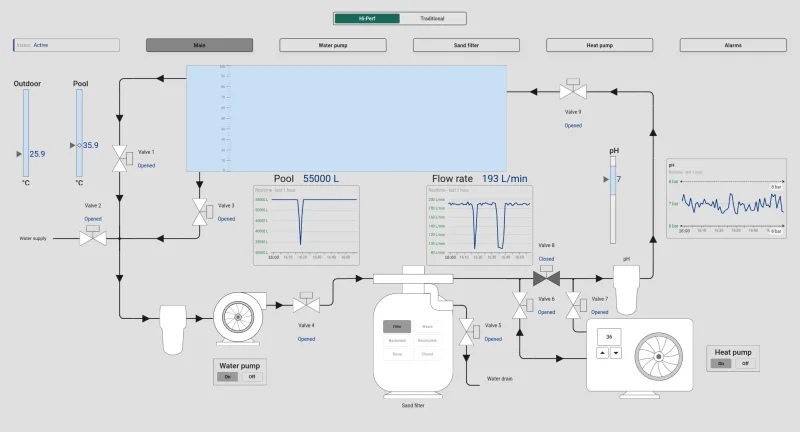Viewport: 800px width, 432px height.
Task: Click the pH gauge pointer arrow
Action: click(x=606, y=179)
